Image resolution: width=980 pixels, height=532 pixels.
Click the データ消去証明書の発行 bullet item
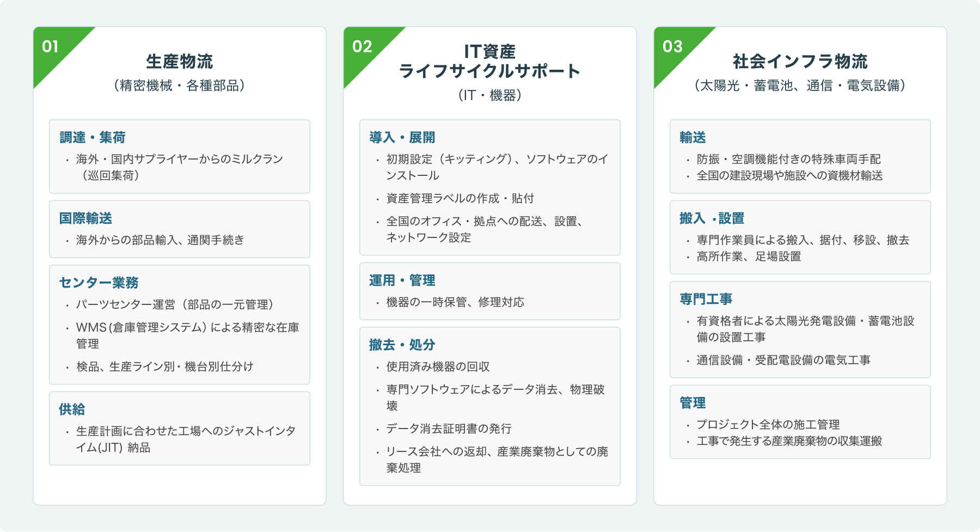pyautogui.click(x=449, y=429)
